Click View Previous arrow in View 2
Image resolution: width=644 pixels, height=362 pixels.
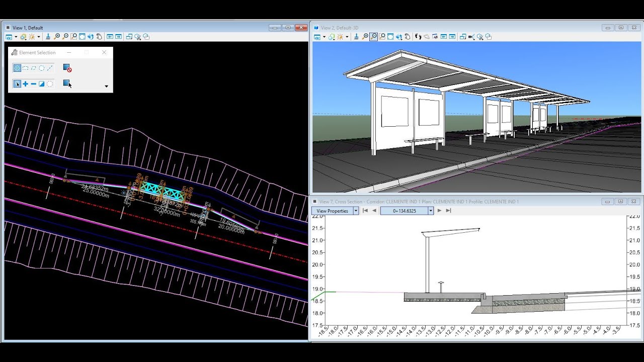point(444,37)
